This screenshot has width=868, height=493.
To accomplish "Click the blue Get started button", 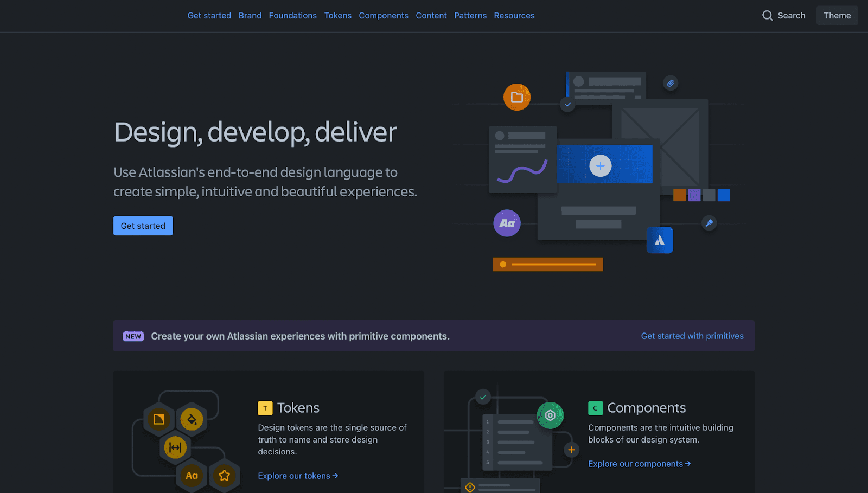I will [x=143, y=226].
